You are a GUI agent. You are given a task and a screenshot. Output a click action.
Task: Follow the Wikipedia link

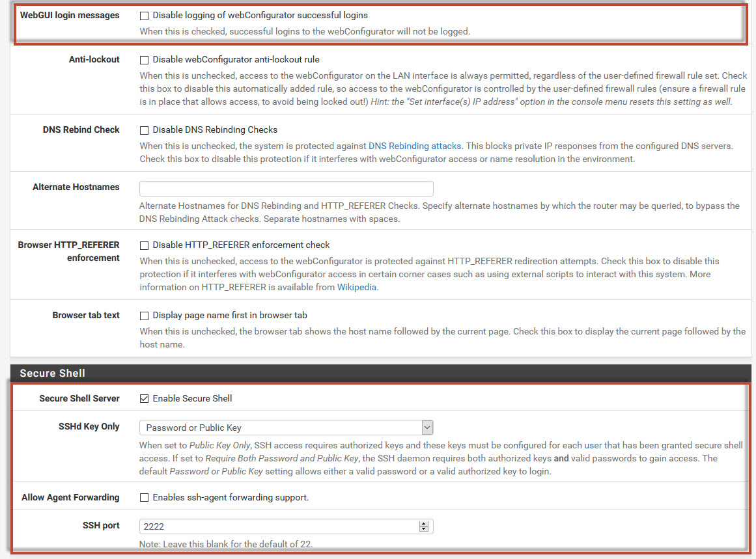[356, 287]
